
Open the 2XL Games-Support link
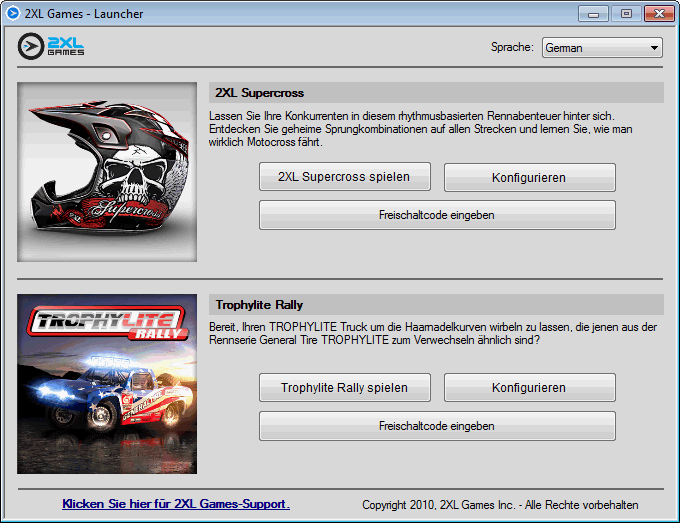pos(176,504)
